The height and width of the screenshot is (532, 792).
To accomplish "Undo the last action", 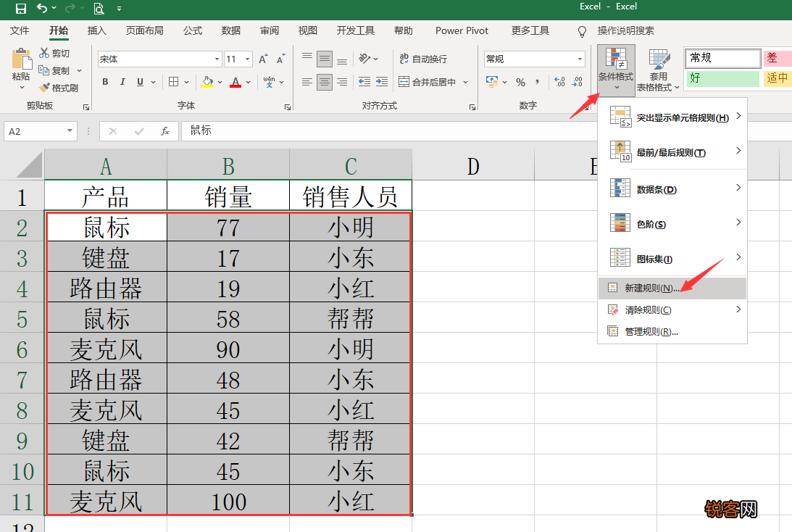I will point(43,9).
